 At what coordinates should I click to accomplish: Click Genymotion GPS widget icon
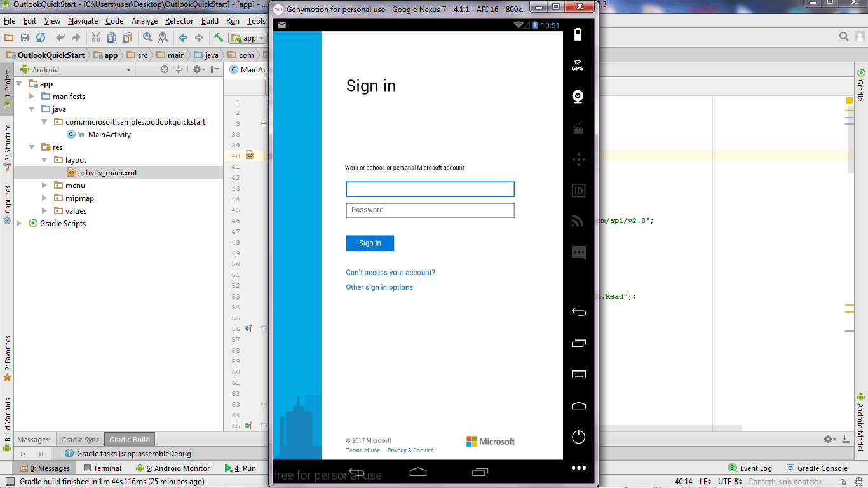tap(578, 65)
